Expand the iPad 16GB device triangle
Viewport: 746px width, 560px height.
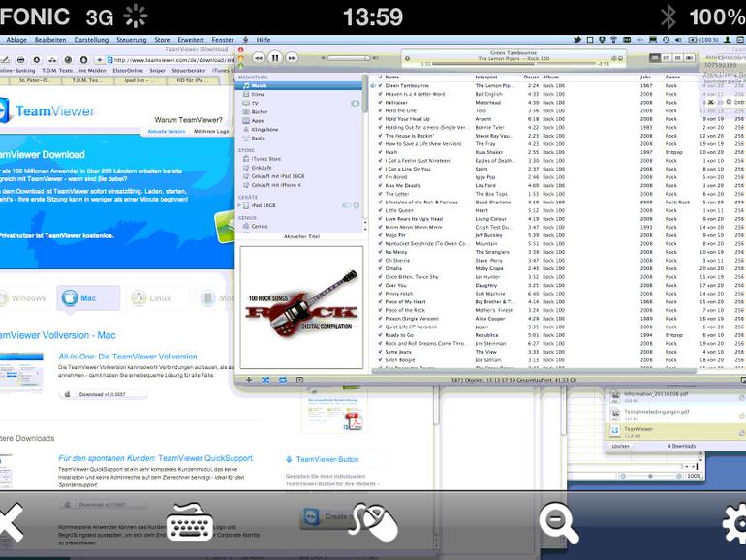[239, 205]
